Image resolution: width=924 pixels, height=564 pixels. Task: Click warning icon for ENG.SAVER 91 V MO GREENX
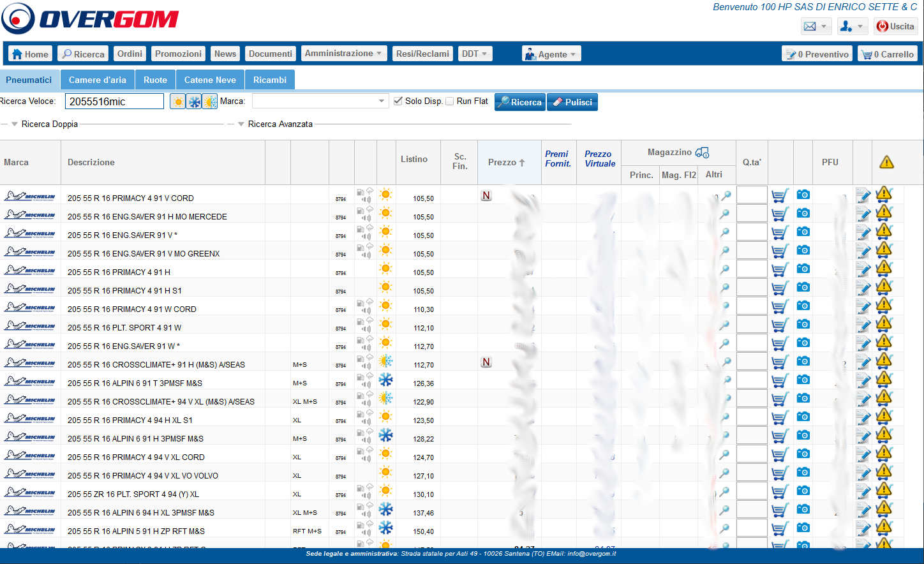pyautogui.click(x=884, y=249)
